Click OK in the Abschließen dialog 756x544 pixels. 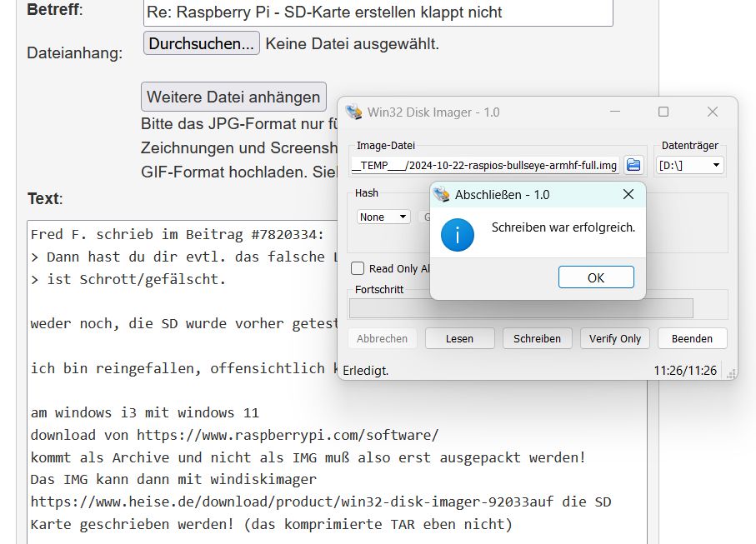[596, 277]
